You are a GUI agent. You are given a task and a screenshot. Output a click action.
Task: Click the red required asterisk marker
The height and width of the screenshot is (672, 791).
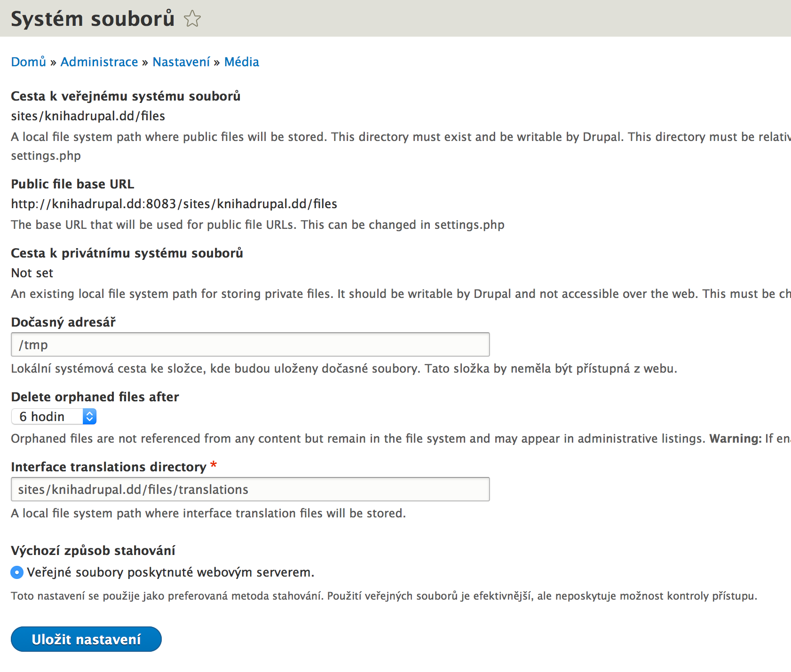214,465
